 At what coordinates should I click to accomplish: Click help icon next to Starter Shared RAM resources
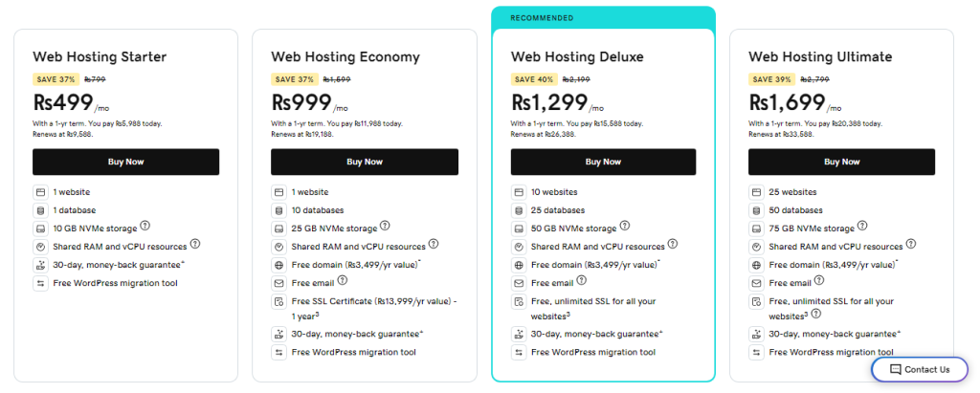click(x=194, y=245)
